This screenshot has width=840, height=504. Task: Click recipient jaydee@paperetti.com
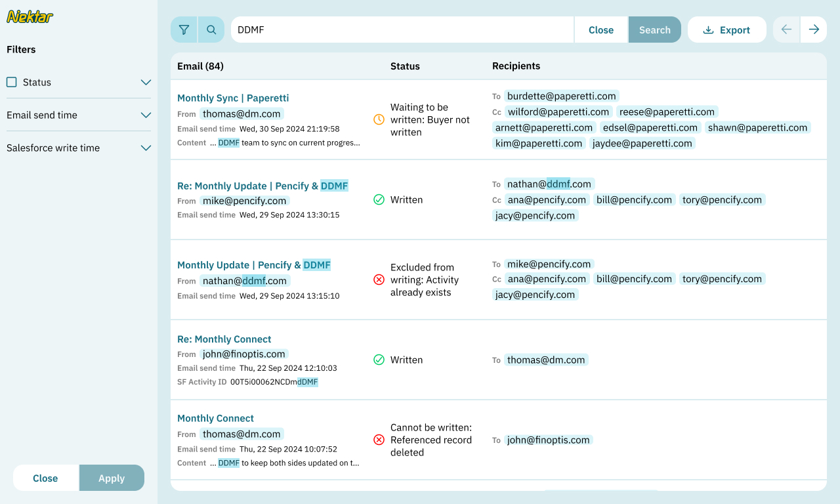pos(642,143)
